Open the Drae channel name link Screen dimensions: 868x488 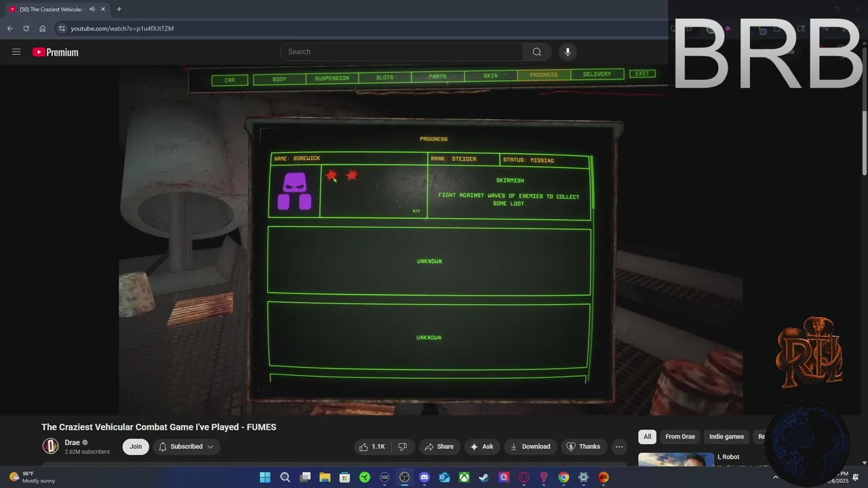click(x=72, y=443)
